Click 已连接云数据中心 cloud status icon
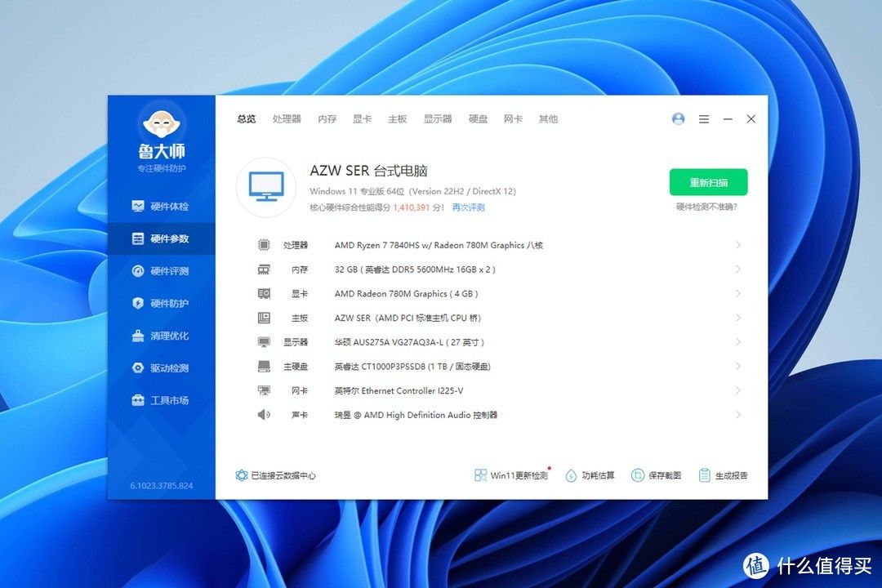 (241, 475)
